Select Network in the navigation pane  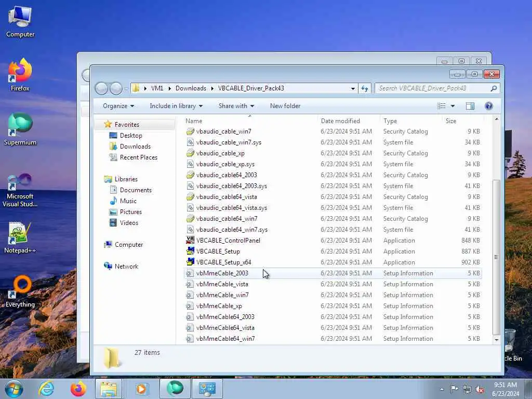pos(126,267)
